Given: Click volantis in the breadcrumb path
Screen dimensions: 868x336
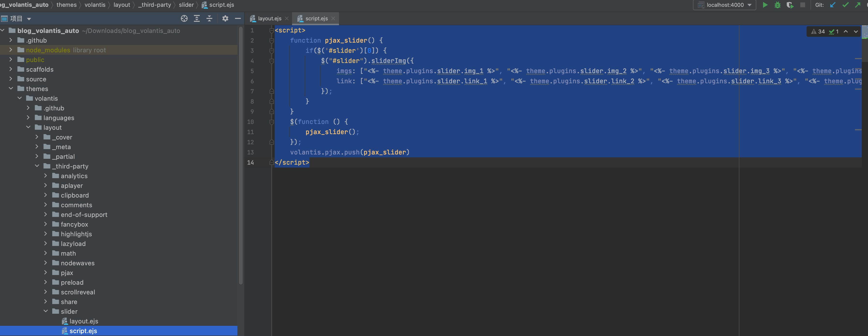Looking at the screenshot, I should 95,5.
